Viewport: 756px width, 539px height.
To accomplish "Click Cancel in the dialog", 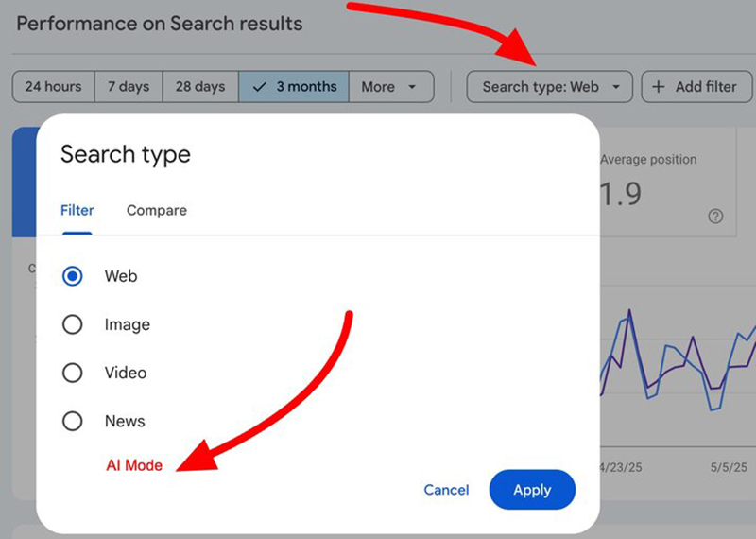I will click(446, 490).
